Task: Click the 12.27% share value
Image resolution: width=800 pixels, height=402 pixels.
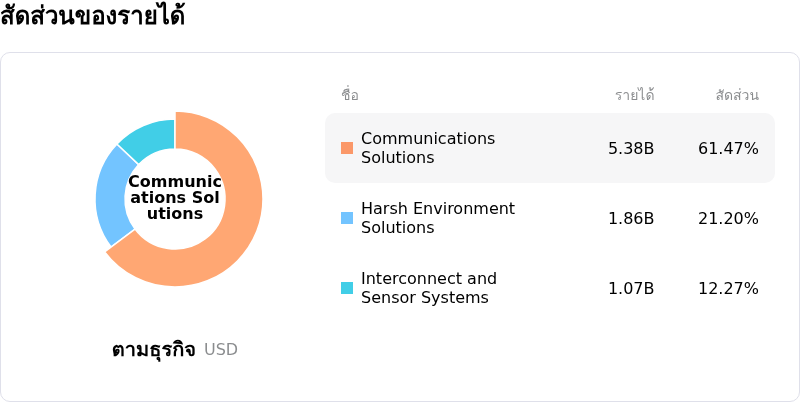Action: (728, 289)
